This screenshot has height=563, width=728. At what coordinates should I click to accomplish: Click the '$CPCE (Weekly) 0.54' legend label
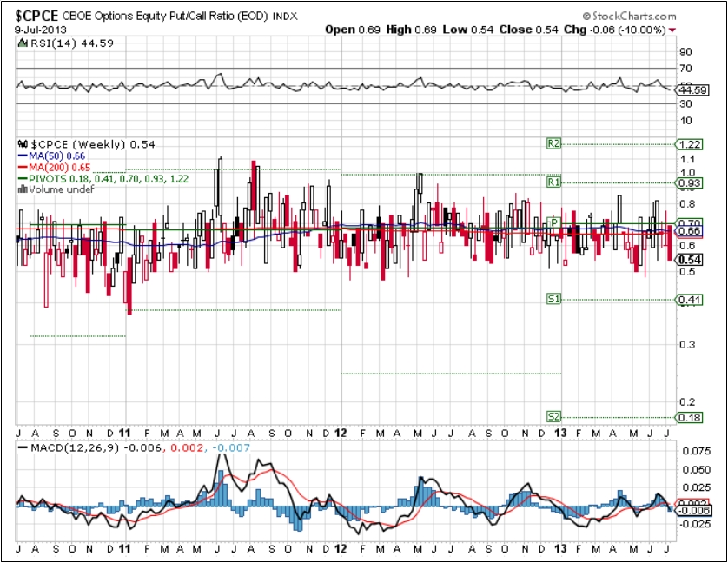[x=93, y=144]
